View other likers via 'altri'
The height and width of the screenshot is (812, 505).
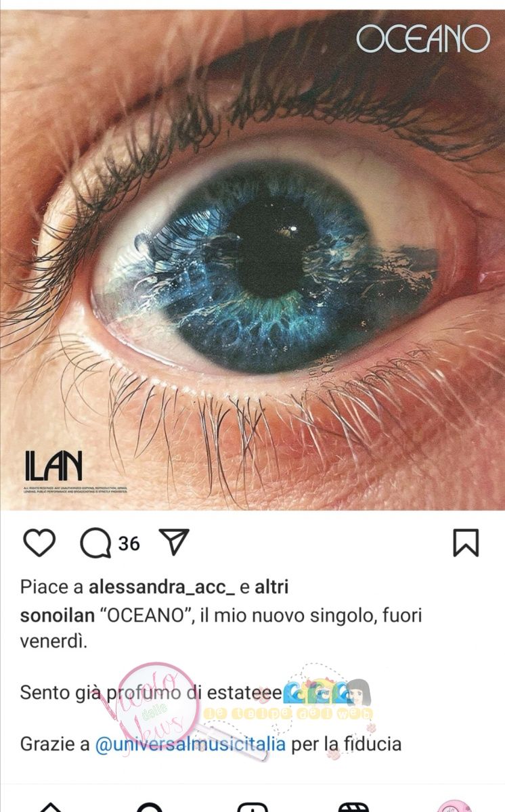click(x=271, y=587)
